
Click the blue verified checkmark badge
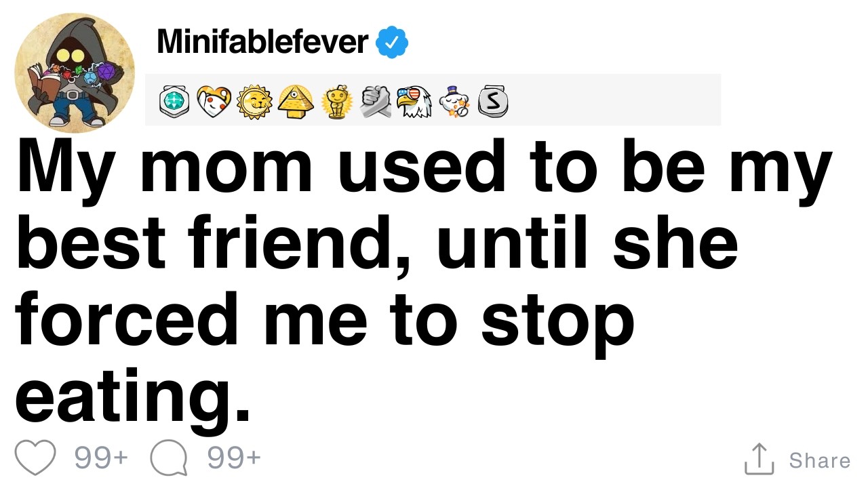392,43
